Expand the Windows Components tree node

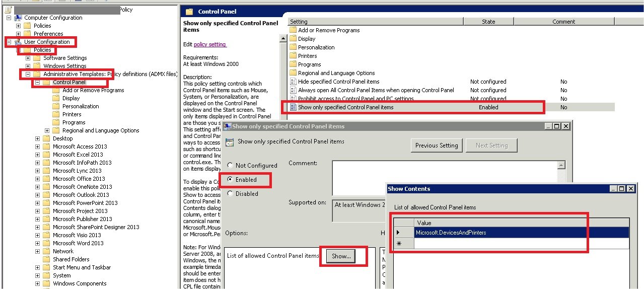(37, 283)
